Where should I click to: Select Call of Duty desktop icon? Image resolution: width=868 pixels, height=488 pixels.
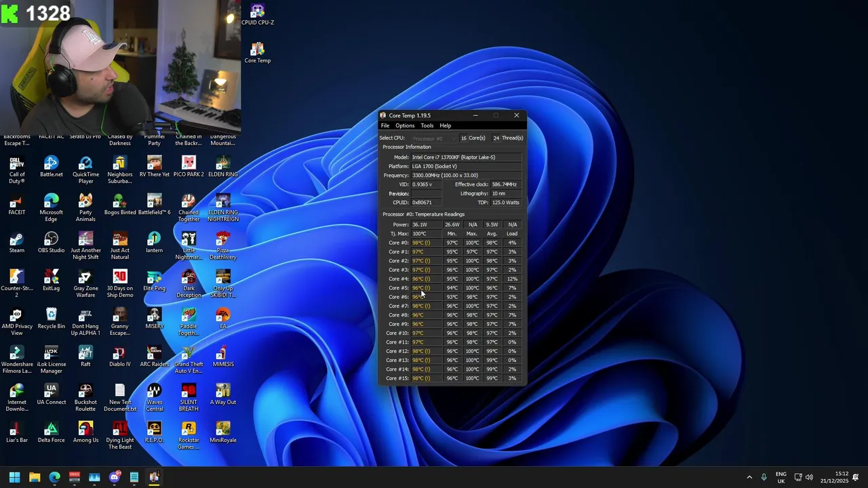pyautogui.click(x=17, y=170)
